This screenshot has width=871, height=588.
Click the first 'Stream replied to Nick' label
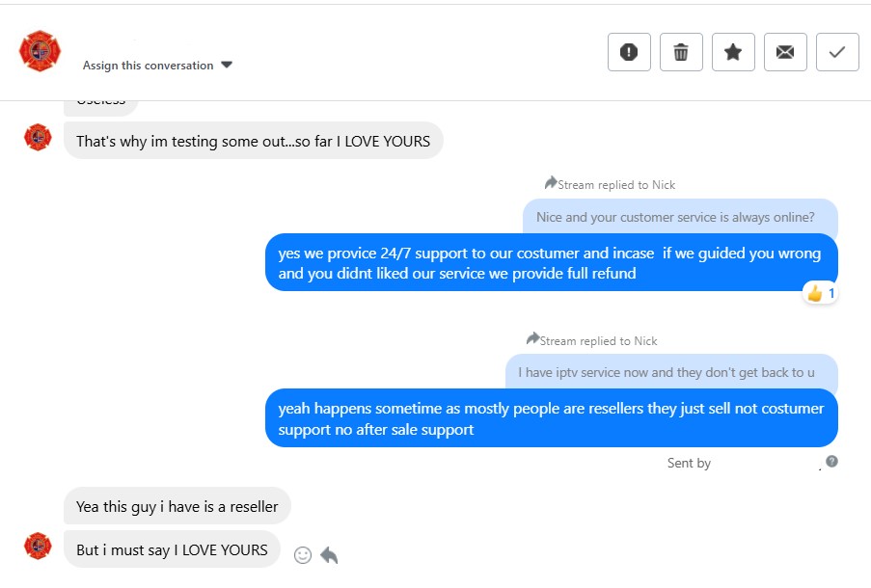611,184
